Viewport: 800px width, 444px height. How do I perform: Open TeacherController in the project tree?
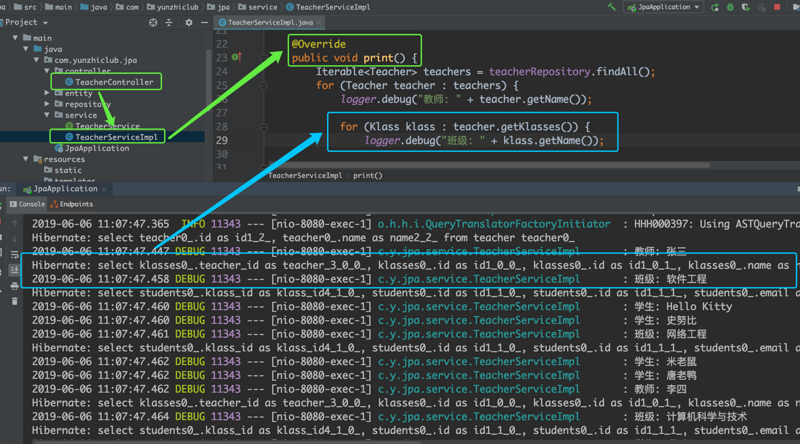[113, 82]
